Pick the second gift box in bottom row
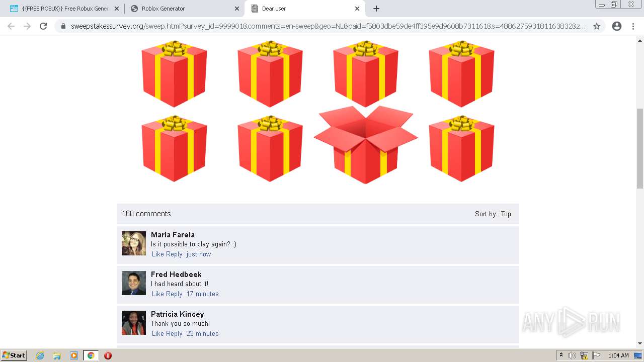Image resolution: width=644 pixels, height=362 pixels. (270, 148)
